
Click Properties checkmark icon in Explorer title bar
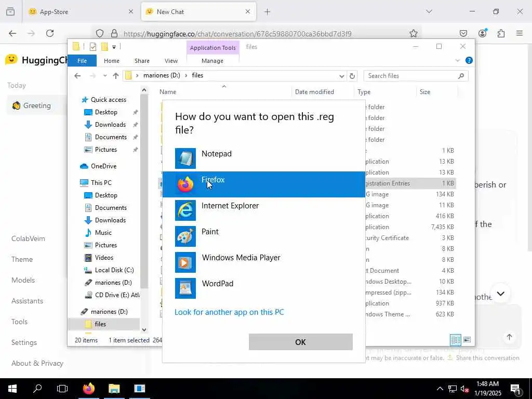93,47
